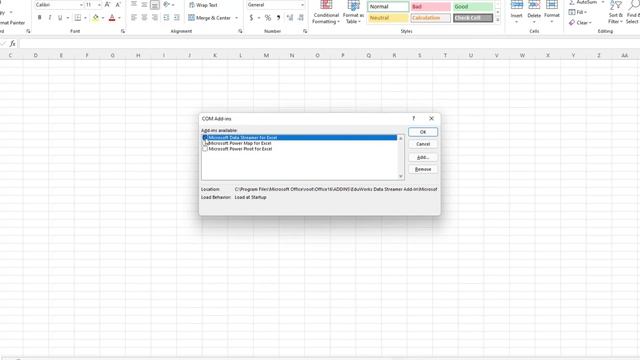Expand fill color dropdown arrow
This screenshot has height=360, width=640.
pos(102,18)
